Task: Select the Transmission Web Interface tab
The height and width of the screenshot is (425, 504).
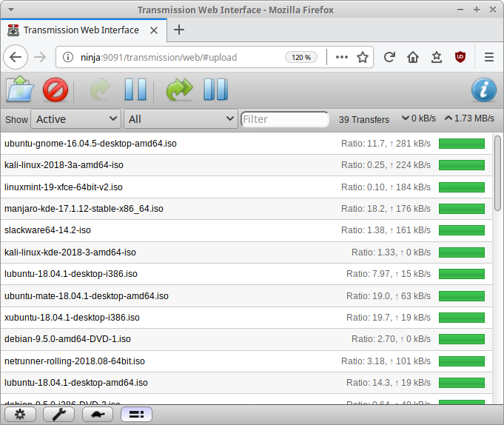Action: 84,30
